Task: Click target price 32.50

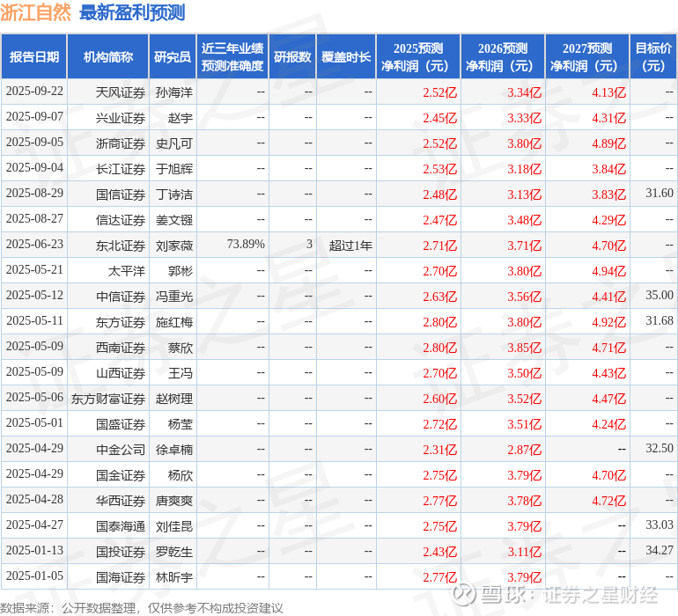Action: pyautogui.click(x=660, y=448)
